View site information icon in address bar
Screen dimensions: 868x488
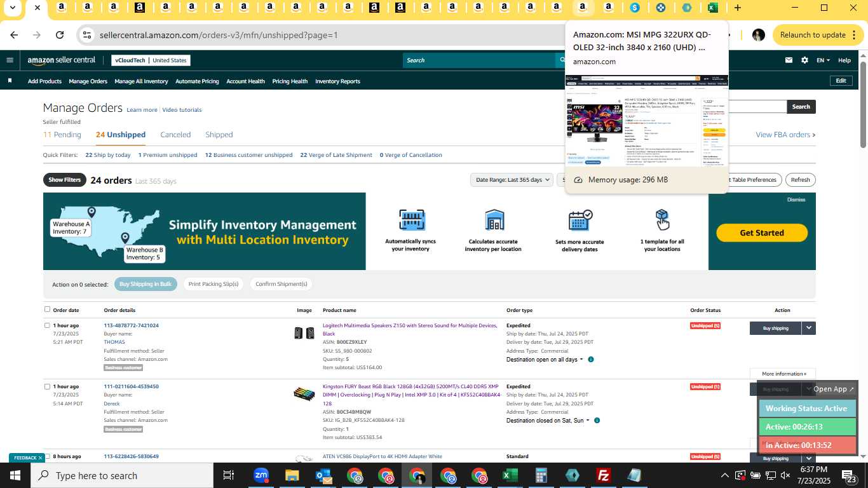click(x=87, y=35)
